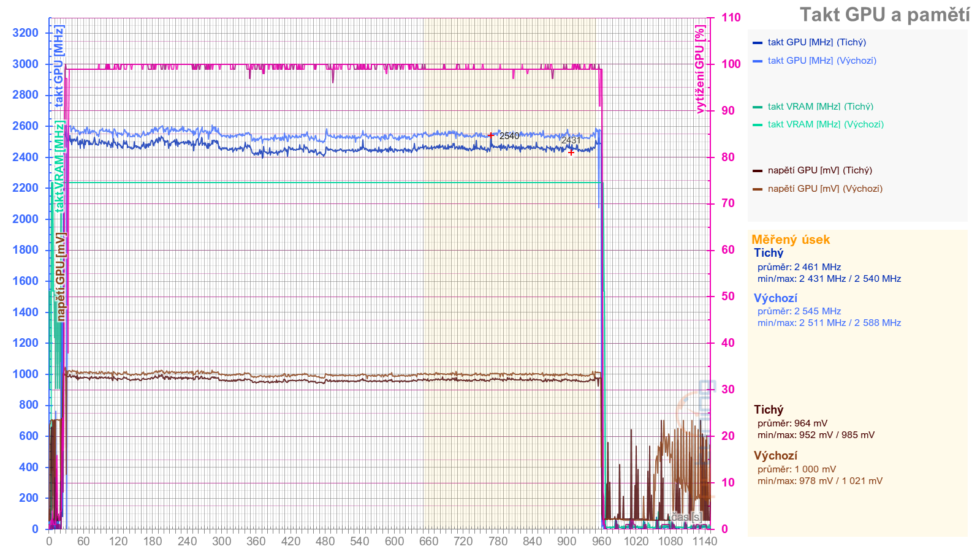The height and width of the screenshot is (549, 980).
Task: Click time axis tick 300
Action: pos(221,541)
